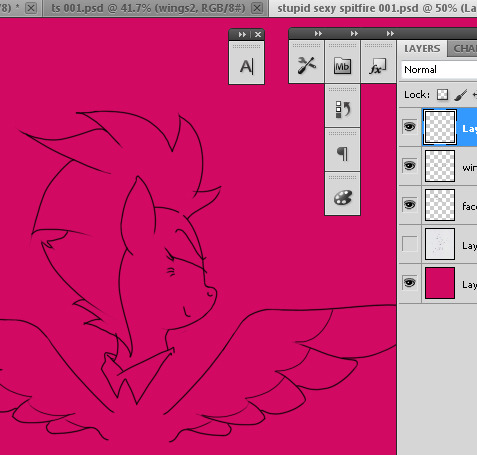Switch to stupid sexy spitfire 001.psd tab

tap(377, 8)
